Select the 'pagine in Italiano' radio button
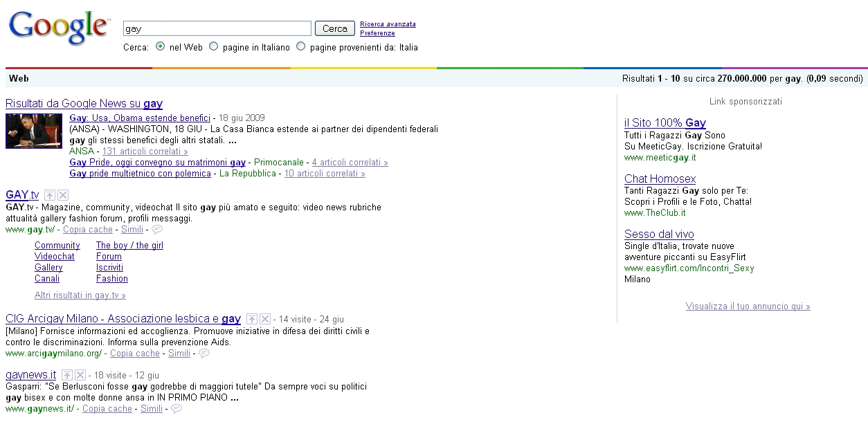Viewport: 868px width, 422px height. tap(213, 47)
